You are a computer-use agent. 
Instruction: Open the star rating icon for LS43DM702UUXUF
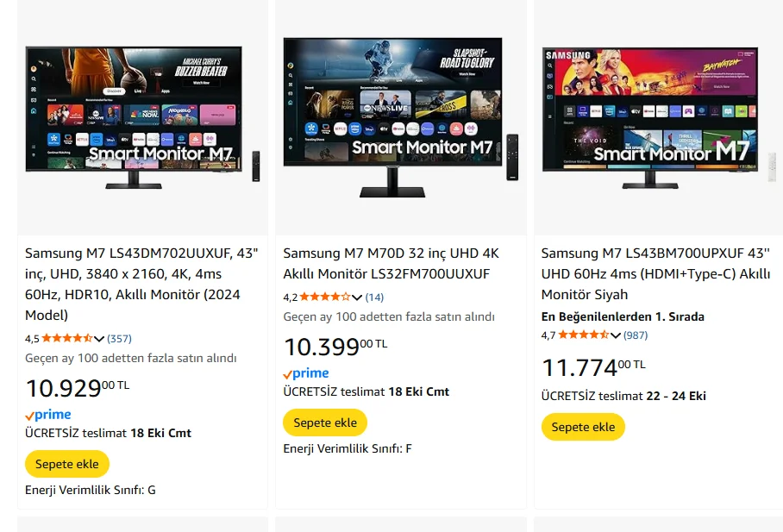click(67, 338)
